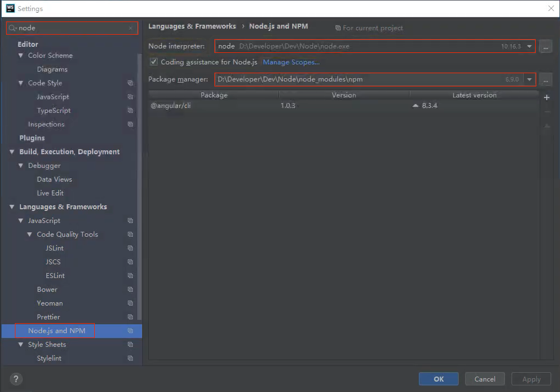The image size is (560, 392).
Task: Click the 1.0.3 version cell
Action: tap(288, 106)
